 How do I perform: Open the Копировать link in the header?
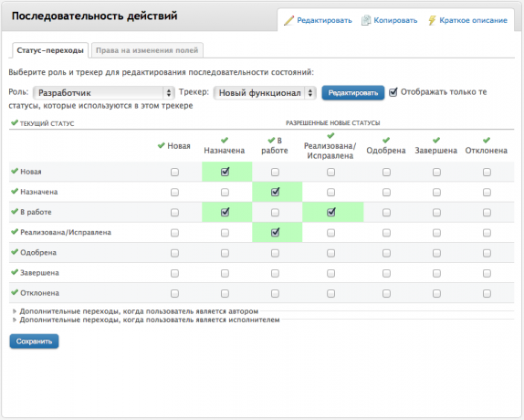pyautogui.click(x=395, y=20)
